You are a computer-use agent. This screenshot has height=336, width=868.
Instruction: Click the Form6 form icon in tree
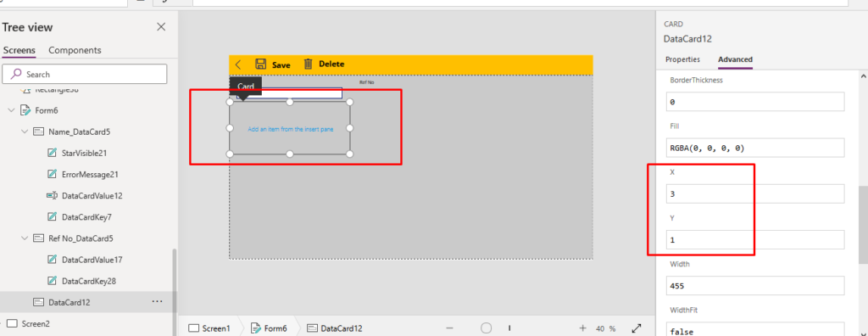coord(25,110)
